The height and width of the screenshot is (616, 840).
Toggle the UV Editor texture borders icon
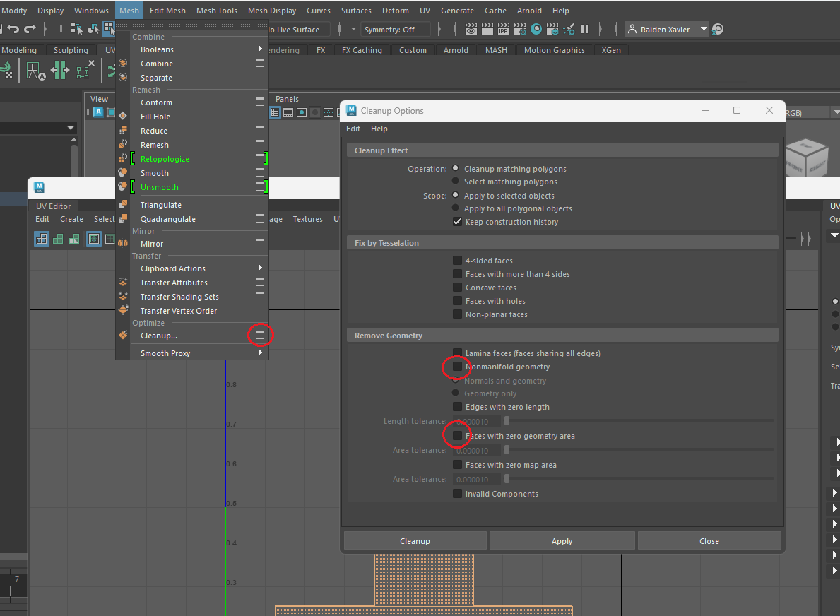pos(94,239)
